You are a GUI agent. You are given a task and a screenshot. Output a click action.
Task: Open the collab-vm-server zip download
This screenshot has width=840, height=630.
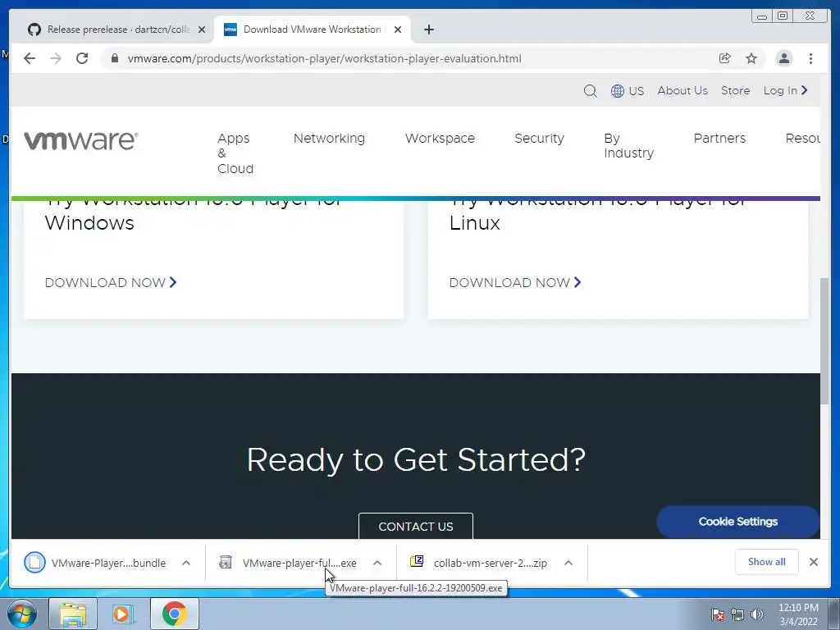pyautogui.click(x=479, y=563)
